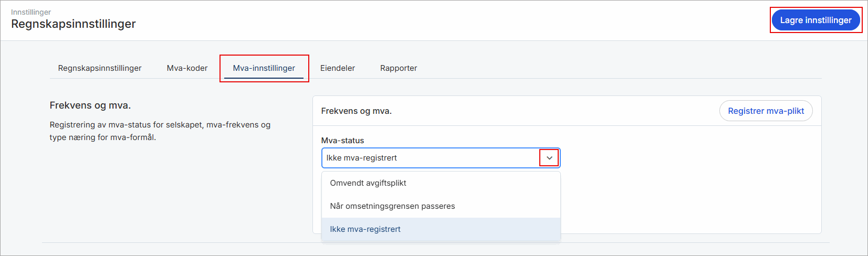Go to the Rapporter tab
868x256 pixels.
[399, 68]
